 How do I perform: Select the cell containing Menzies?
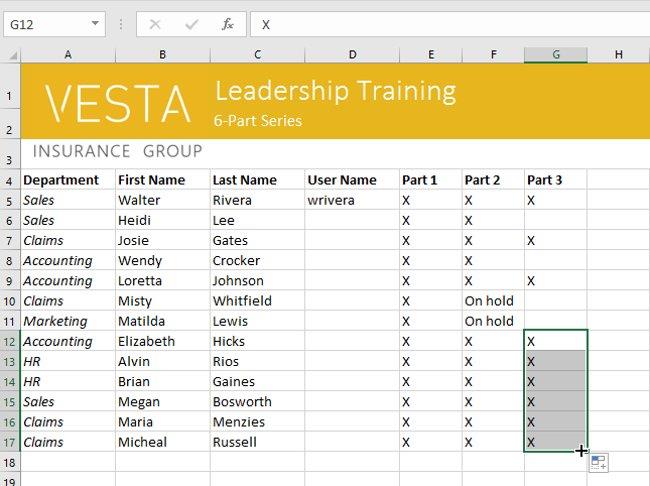coord(257,422)
